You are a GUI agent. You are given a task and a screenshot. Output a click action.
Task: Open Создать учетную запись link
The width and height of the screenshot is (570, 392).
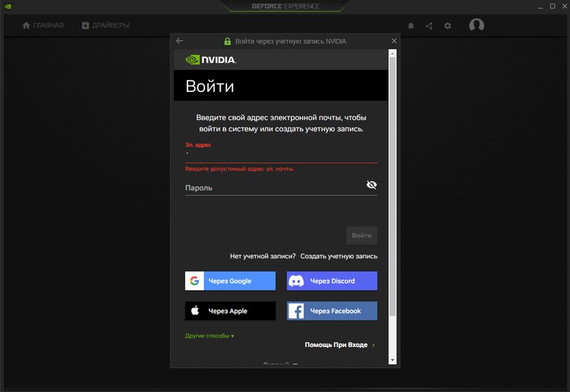pos(339,257)
